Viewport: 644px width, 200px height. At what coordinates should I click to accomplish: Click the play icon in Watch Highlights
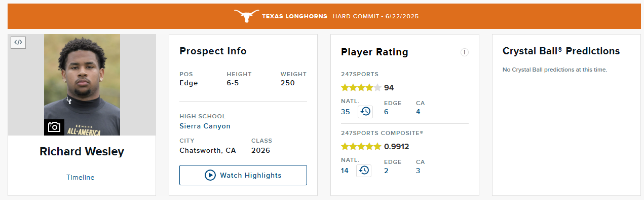[x=210, y=175]
